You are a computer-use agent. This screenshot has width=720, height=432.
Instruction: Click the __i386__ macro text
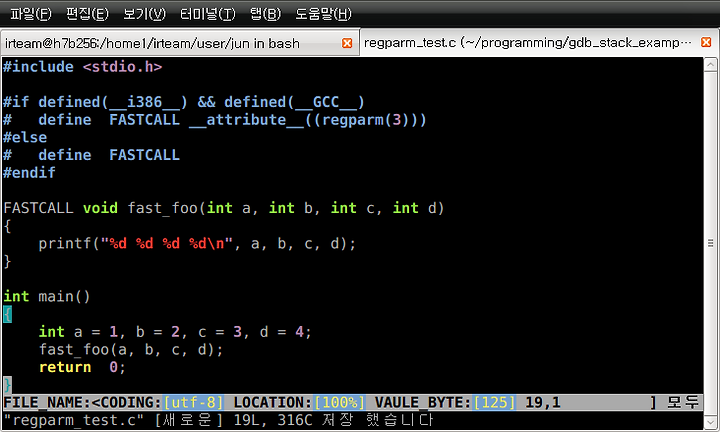pos(144,102)
